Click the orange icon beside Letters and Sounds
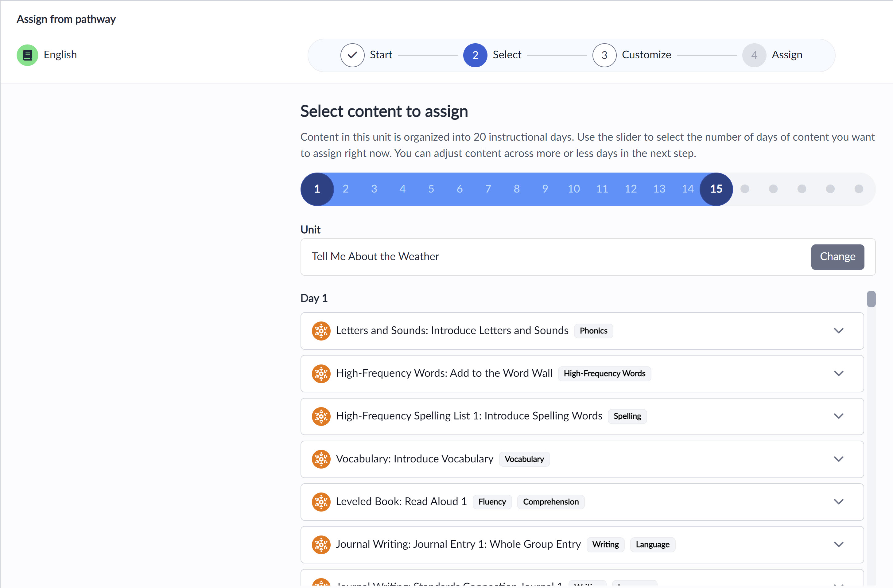Image resolution: width=893 pixels, height=588 pixels. click(x=321, y=331)
